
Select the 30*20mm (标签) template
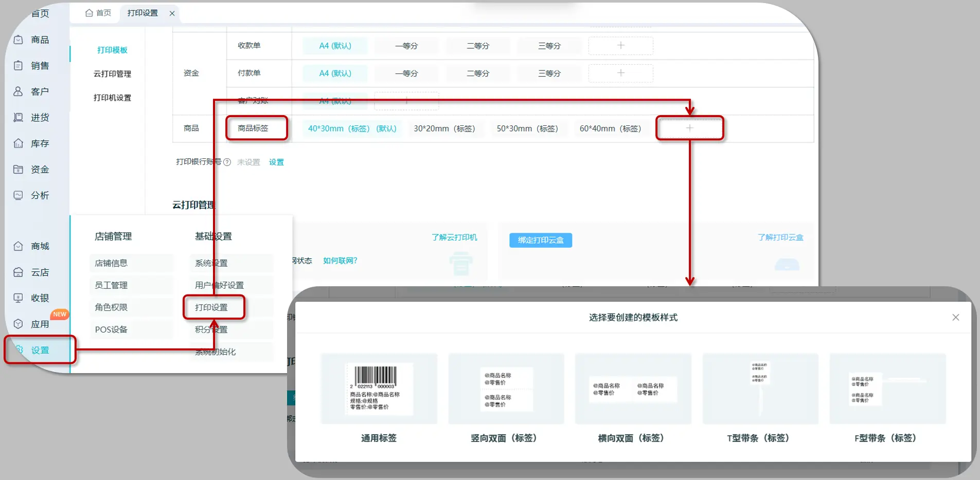click(444, 128)
